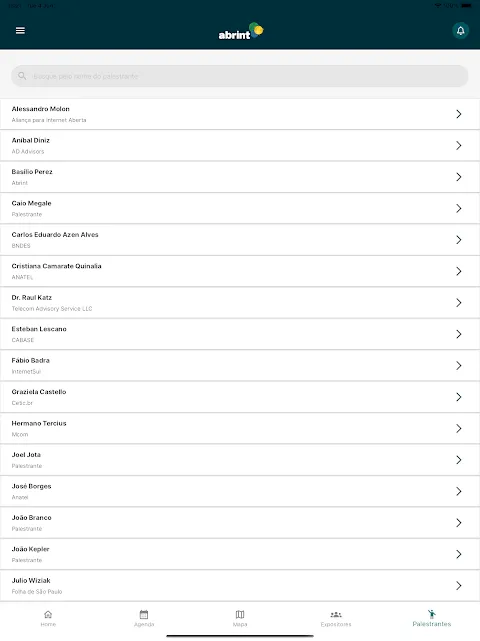Open Graziela Castello speaker details
Image resolution: width=480 pixels, height=641 pixels.
240,397
